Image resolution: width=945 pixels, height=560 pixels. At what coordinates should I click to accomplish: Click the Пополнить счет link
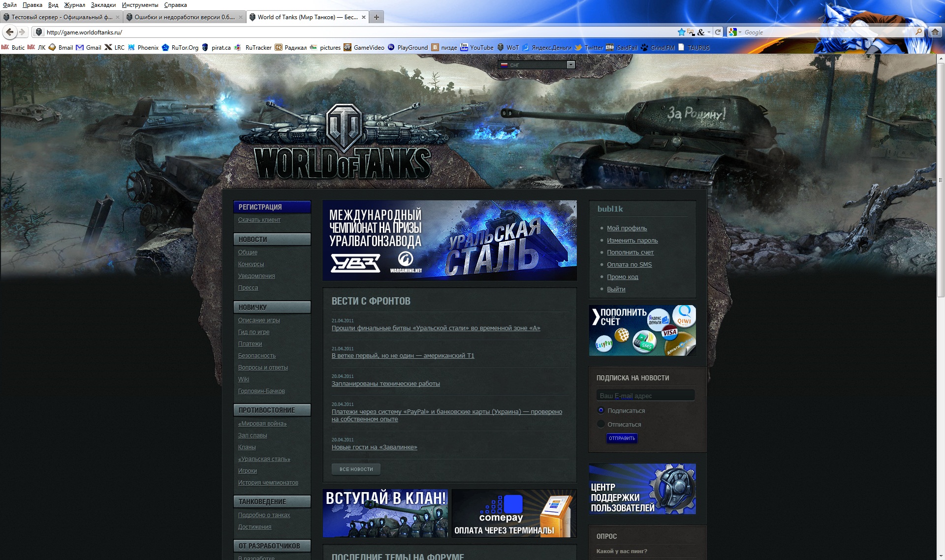[630, 252]
